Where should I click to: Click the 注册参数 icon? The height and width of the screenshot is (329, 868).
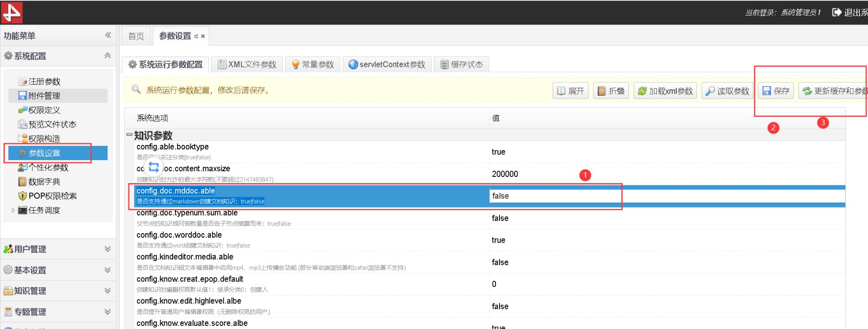pos(23,82)
